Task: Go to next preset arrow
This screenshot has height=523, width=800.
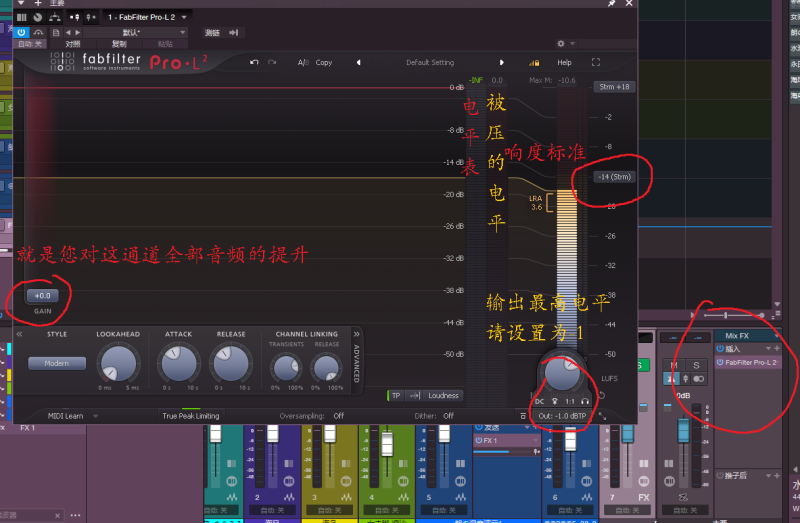Action: click(x=502, y=62)
